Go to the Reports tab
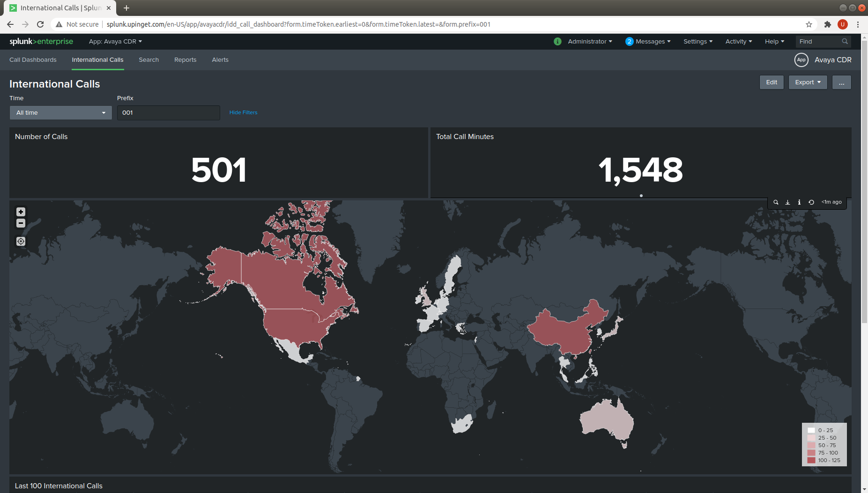 pyautogui.click(x=185, y=60)
